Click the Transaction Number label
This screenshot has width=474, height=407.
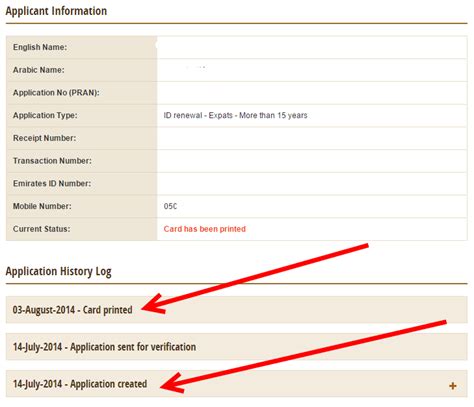click(52, 161)
